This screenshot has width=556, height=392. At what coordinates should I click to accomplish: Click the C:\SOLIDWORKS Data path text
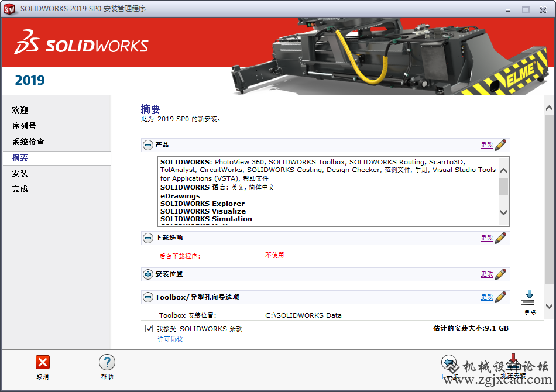(x=303, y=315)
